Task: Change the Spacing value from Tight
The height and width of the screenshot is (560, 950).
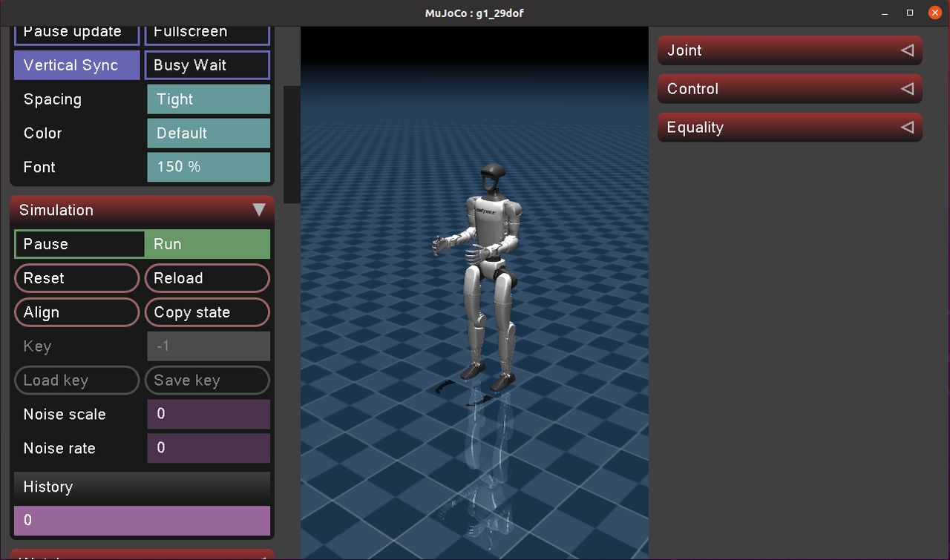Action: 209,99
